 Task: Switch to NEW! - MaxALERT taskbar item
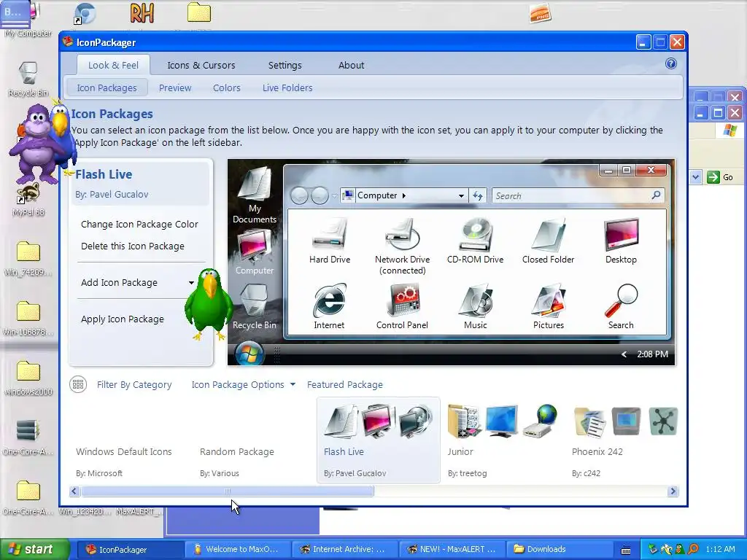click(451, 549)
